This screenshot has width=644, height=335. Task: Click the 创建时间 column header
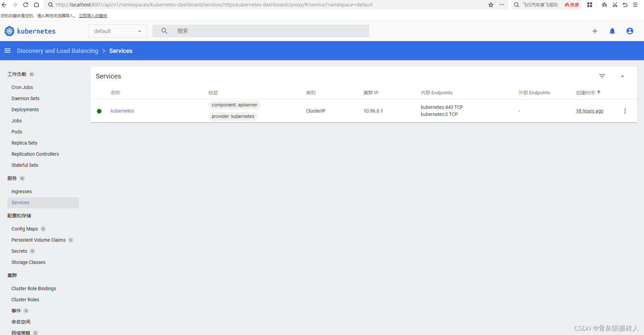585,93
